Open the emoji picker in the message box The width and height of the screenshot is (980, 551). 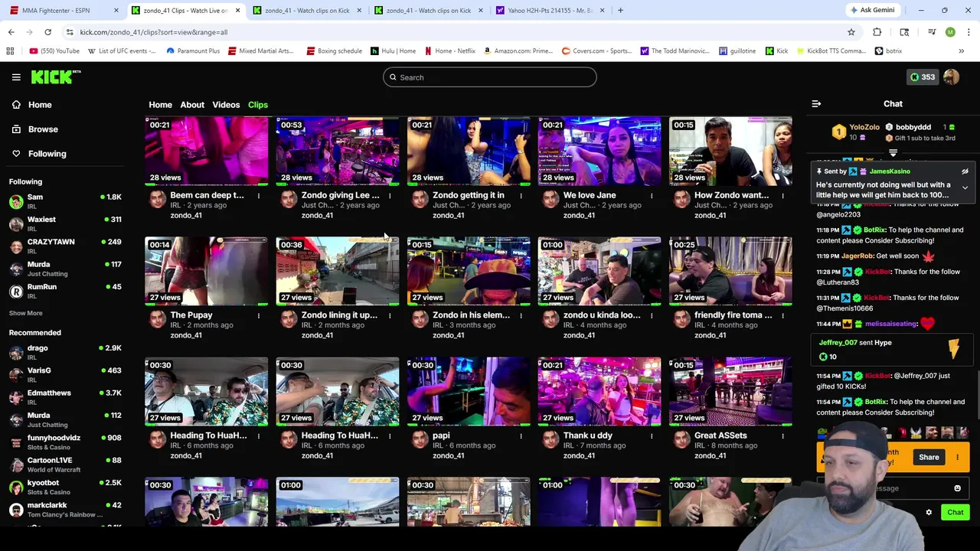957,488
